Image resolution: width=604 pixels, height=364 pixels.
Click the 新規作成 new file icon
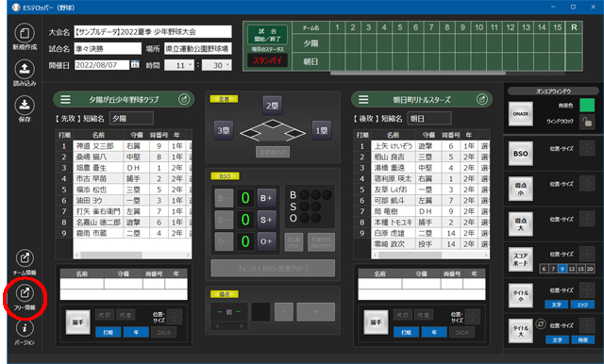[x=25, y=33]
